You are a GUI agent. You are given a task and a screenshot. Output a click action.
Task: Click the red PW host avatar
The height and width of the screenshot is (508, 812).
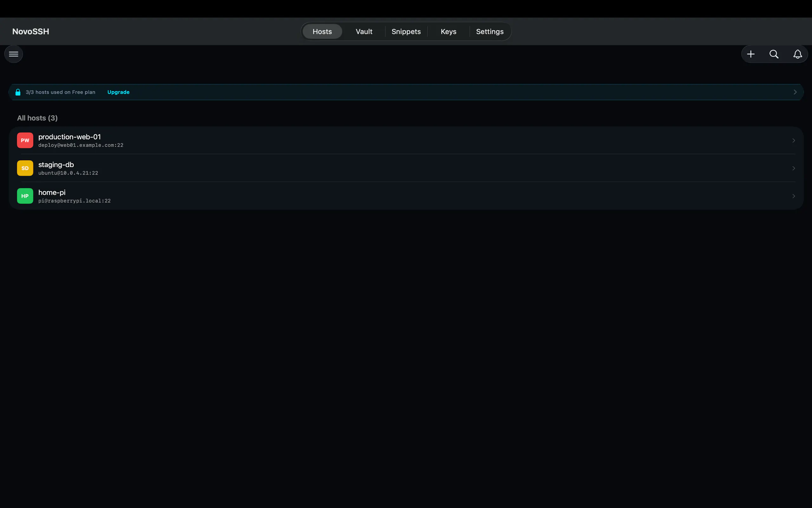click(25, 140)
